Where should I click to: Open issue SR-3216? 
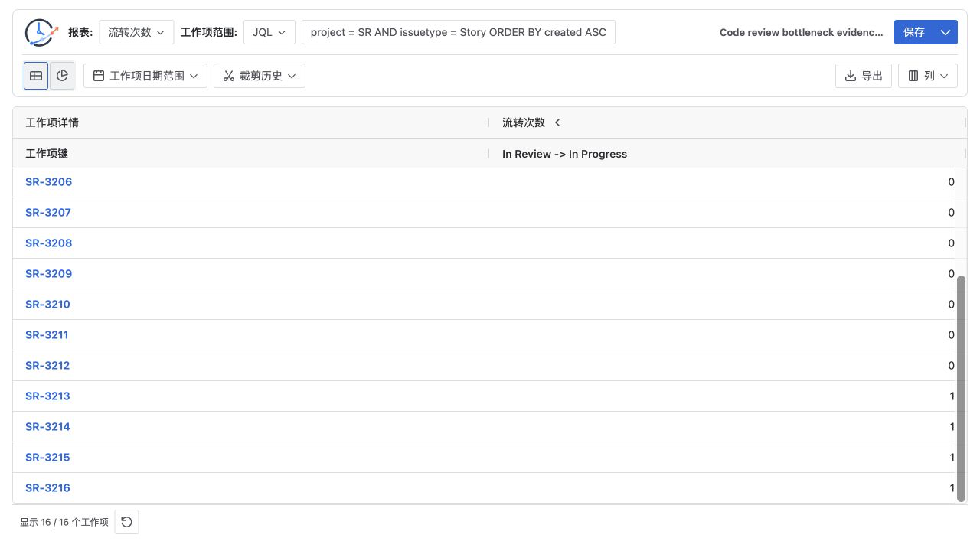coord(47,488)
